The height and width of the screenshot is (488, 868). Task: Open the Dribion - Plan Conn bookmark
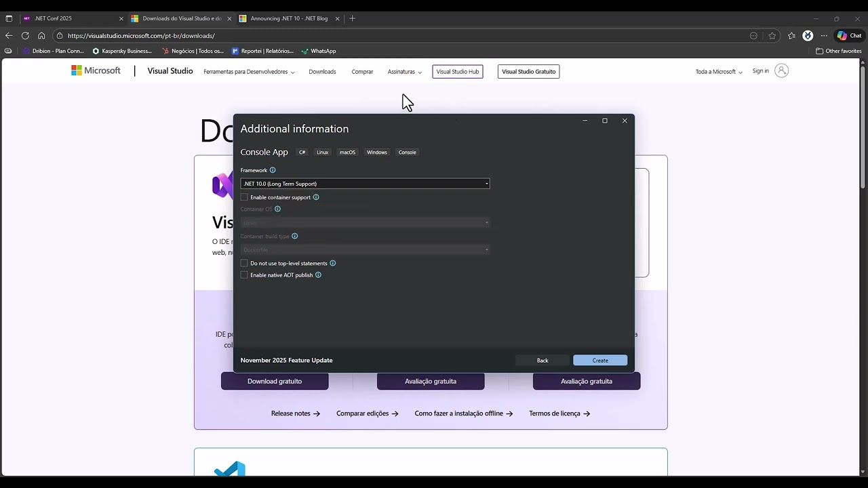coord(53,51)
